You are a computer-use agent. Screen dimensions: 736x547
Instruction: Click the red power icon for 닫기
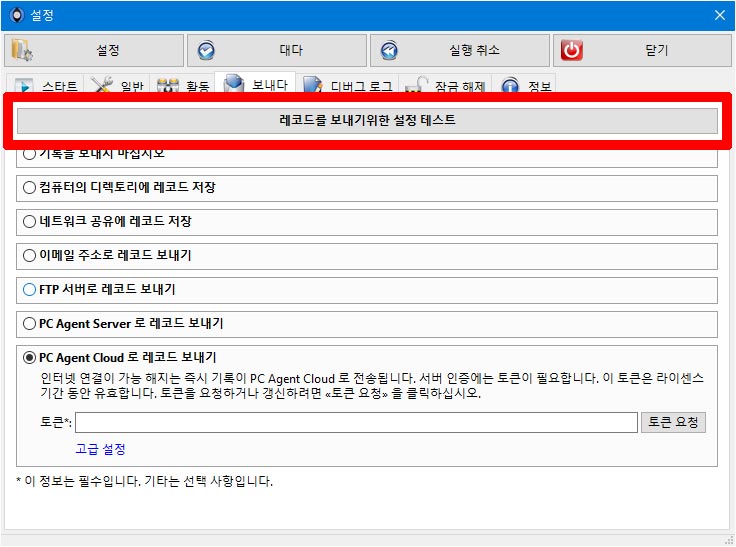point(572,50)
